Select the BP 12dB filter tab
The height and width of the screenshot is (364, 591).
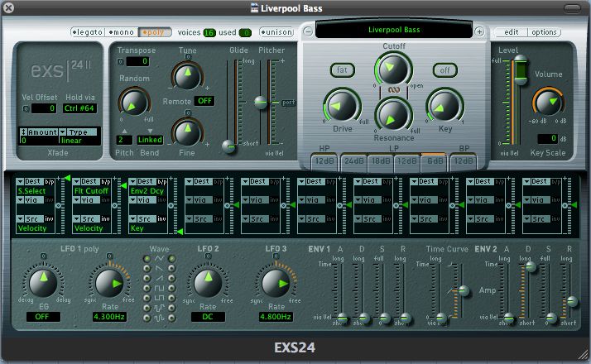[x=464, y=160]
